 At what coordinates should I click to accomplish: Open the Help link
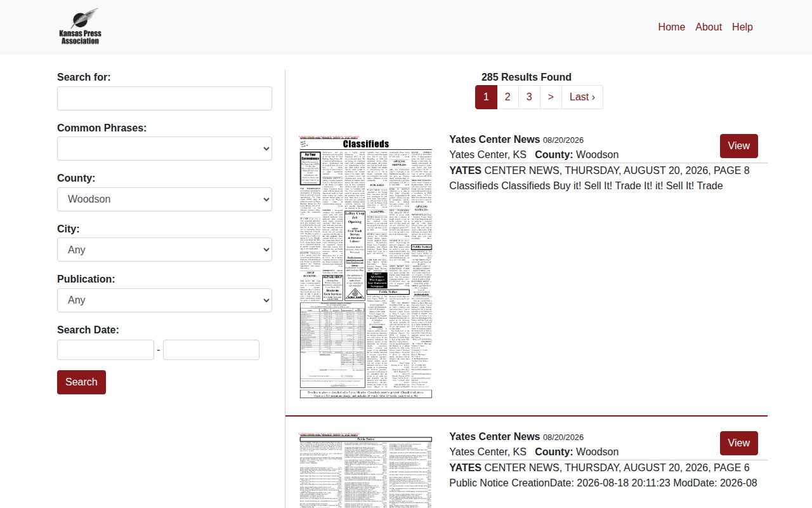[742, 27]
